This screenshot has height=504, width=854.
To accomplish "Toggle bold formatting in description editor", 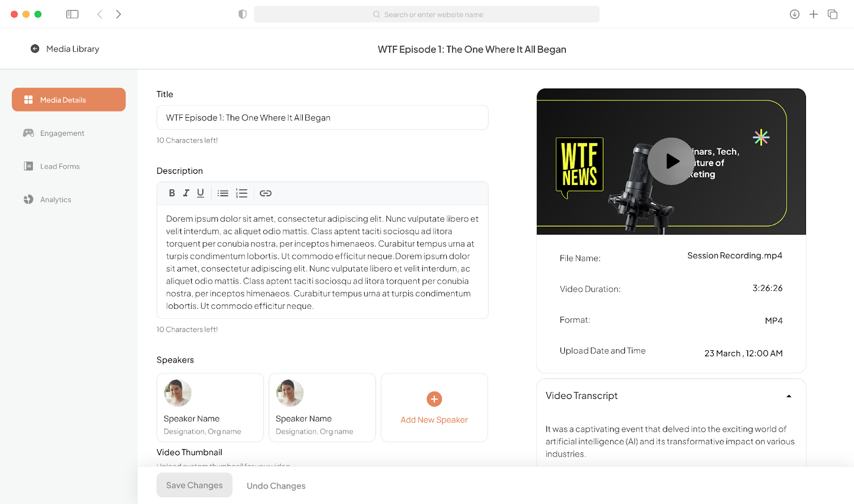I will [x=172, y=193].
